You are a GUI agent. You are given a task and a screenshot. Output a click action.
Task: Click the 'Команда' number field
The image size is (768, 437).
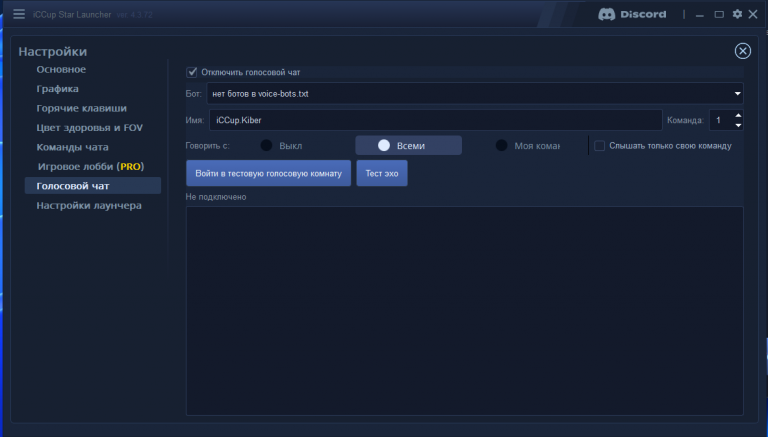(721, 120)
